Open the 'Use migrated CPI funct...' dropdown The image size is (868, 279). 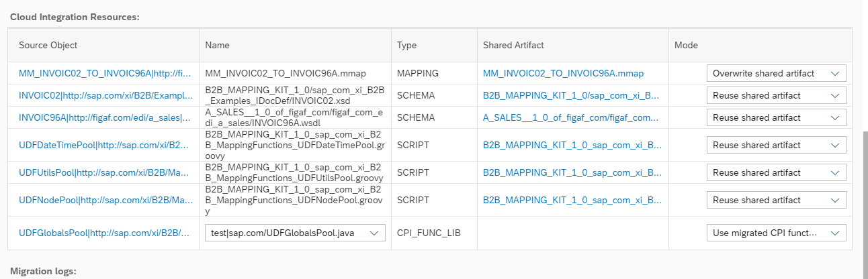[x=776, y=233]
